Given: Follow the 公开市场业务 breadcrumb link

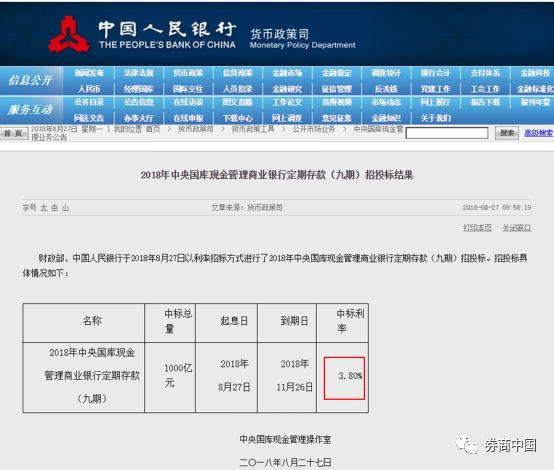Looking at the screenshot, I should (x=313, y=129).
